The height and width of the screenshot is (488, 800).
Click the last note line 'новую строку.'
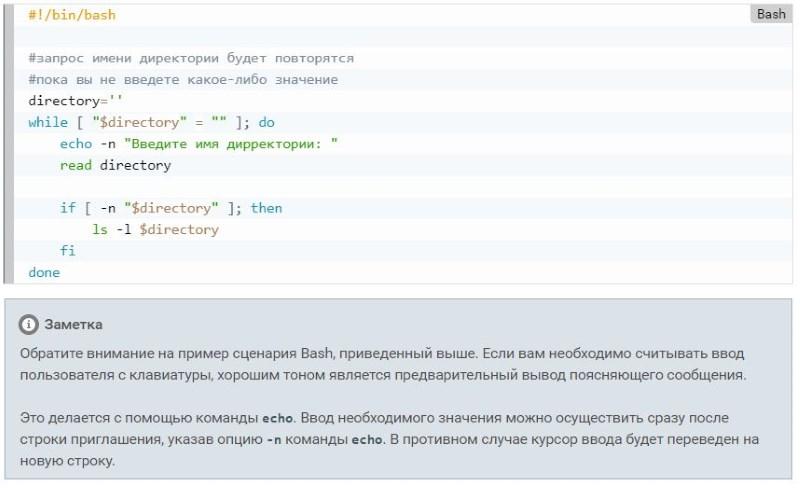67,461
